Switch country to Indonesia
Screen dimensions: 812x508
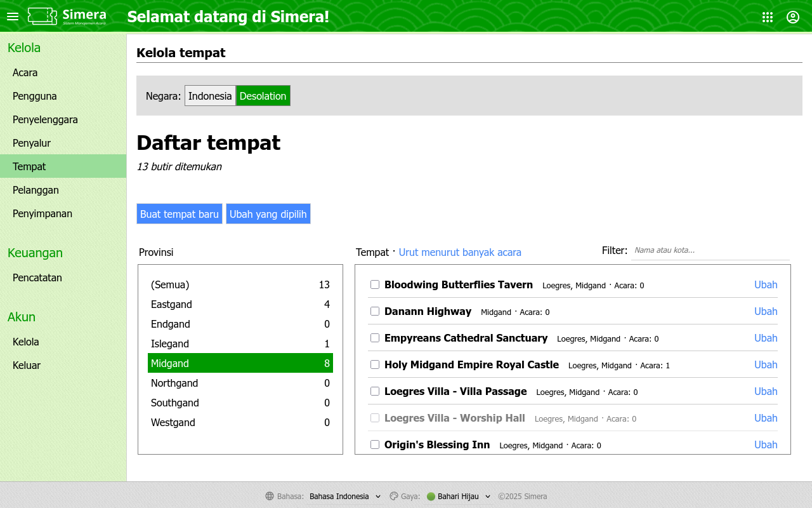pos(210,96)
